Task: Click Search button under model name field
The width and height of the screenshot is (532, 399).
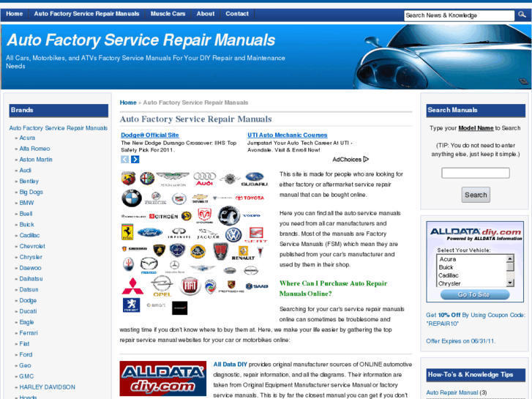Action: coord(476,195)
